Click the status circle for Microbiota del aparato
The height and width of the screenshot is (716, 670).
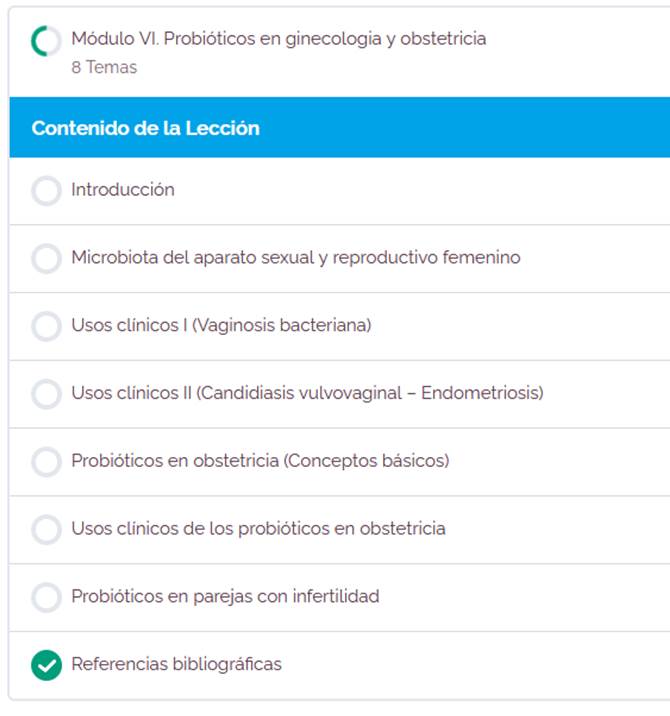tap(46, 259)
